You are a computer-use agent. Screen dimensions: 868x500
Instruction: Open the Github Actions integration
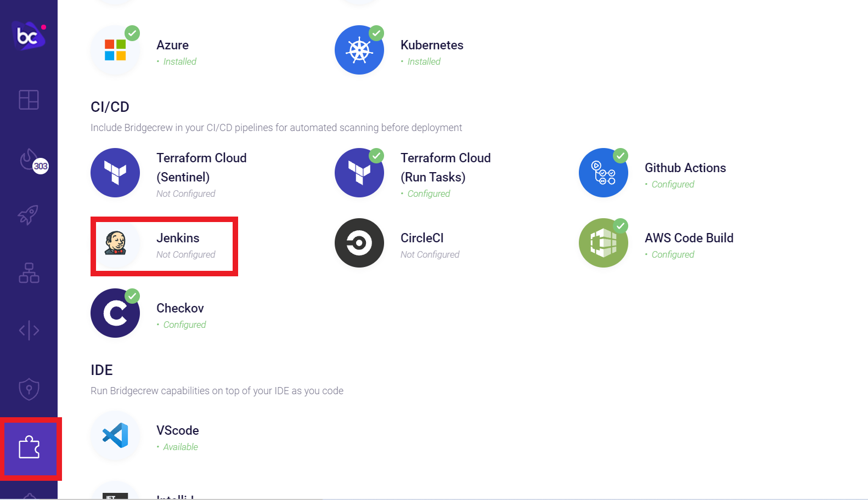685,168
